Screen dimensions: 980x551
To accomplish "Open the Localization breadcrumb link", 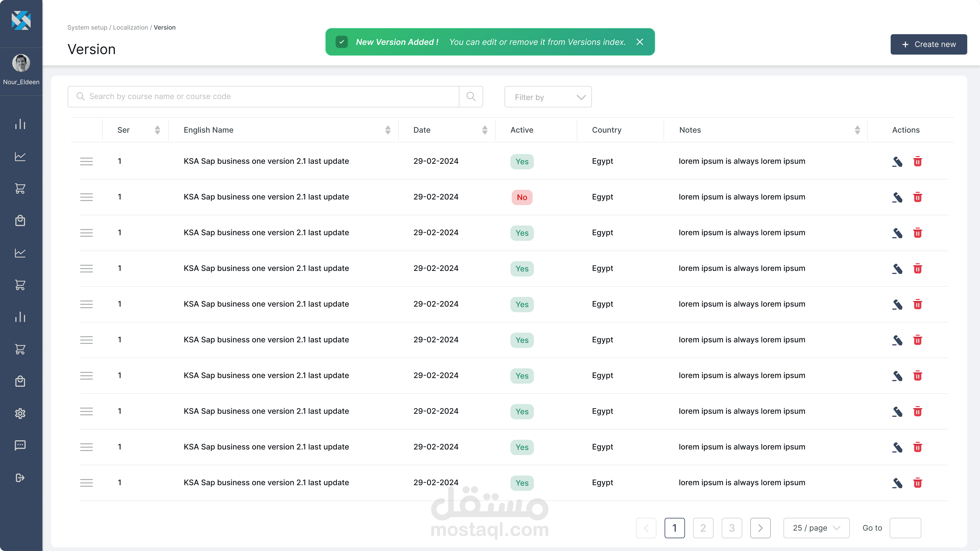I will point(130,27).
